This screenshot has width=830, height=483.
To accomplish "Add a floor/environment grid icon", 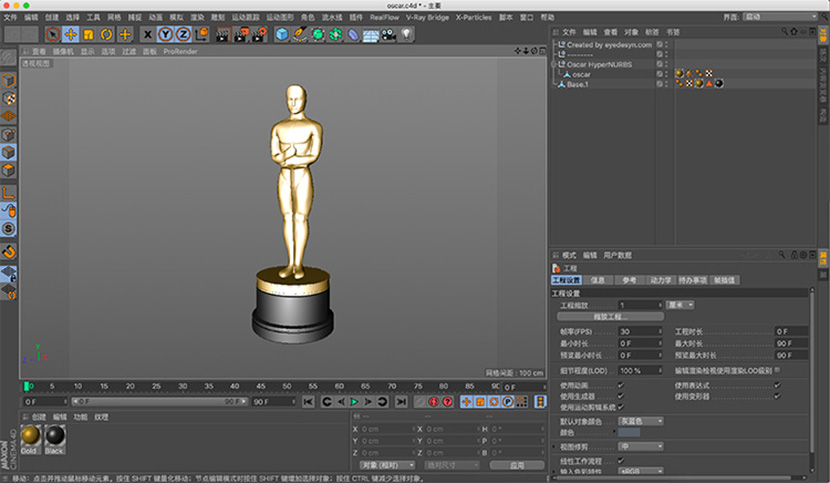I will pos(371,34).
